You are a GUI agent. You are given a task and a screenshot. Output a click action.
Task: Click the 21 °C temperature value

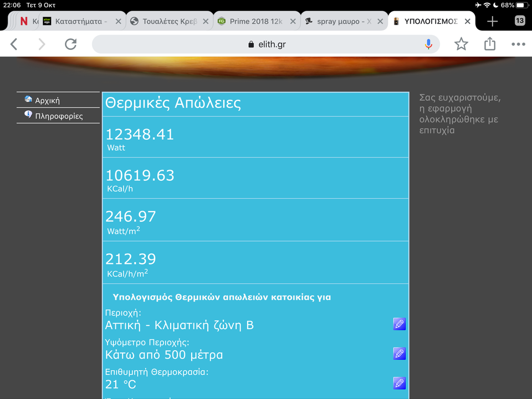pos(120,384)
